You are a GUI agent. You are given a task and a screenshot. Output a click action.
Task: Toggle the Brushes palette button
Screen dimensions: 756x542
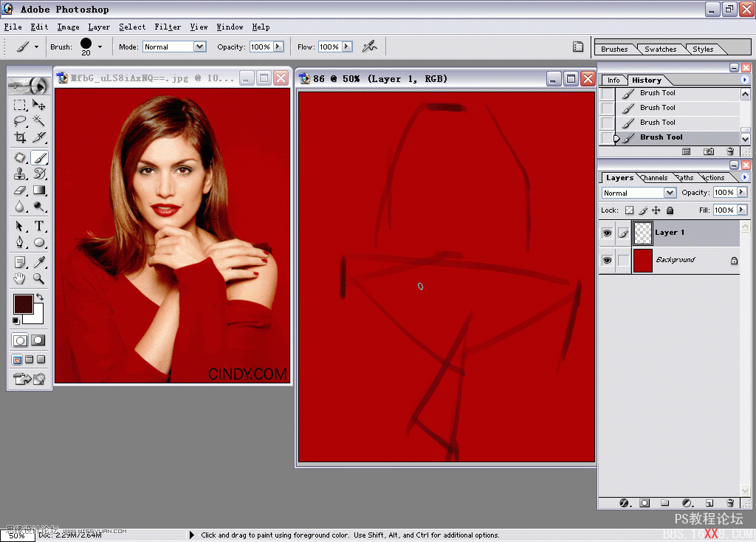point(577,47)
